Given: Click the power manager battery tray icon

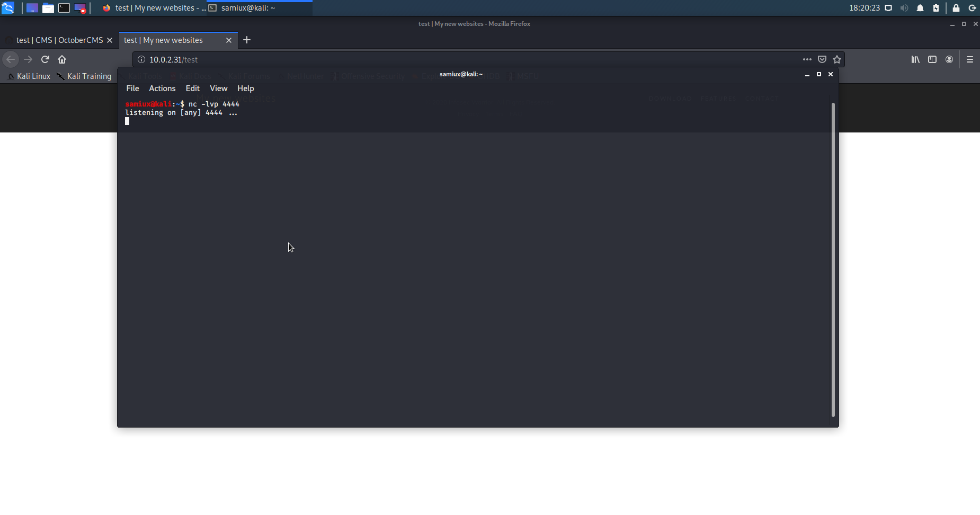Looking at the screenshot, I should click(936, 8).
